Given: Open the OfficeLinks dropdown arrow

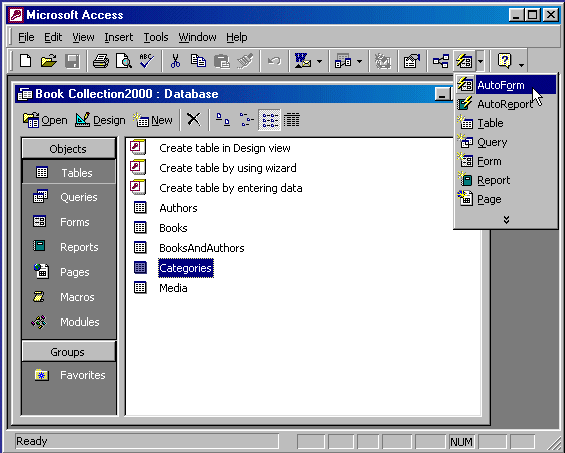Looking at the screenshot, I should [319, 62].
